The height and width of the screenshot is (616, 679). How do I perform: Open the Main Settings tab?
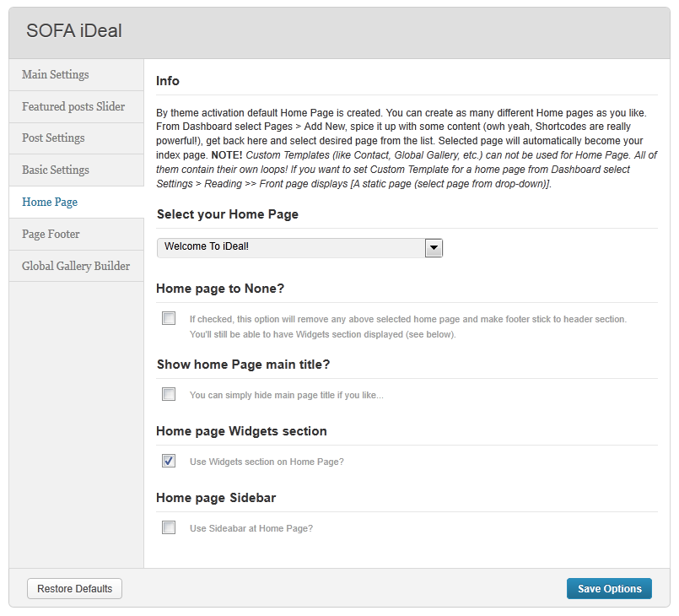pos(56,74)
